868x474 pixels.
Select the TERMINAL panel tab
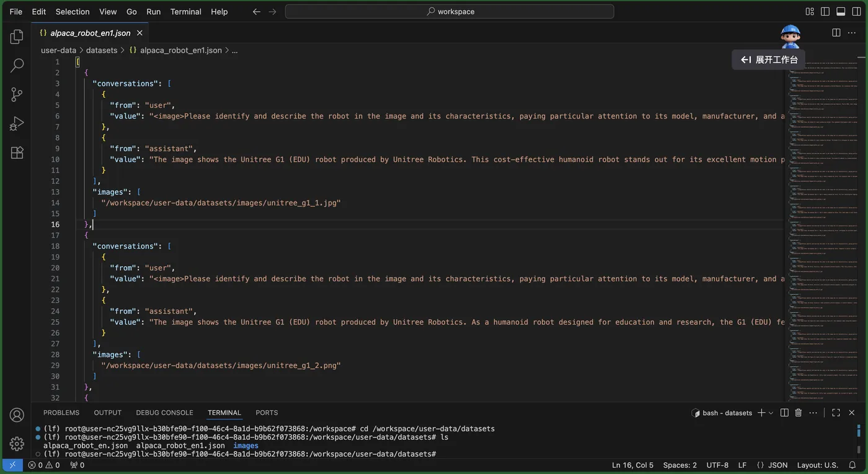tap(224, 413)
